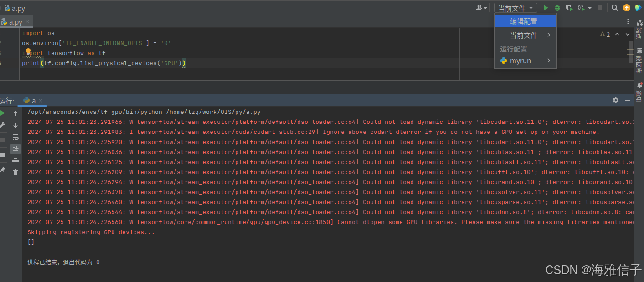Select 编辑配置… menu entry
Image resolution: width=644 pixels, height=282 pixels.
(x=526, y=21)
